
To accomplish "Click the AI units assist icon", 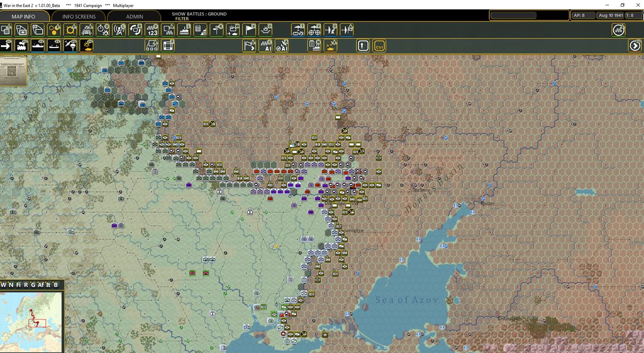I will click(x=265, y=46).
